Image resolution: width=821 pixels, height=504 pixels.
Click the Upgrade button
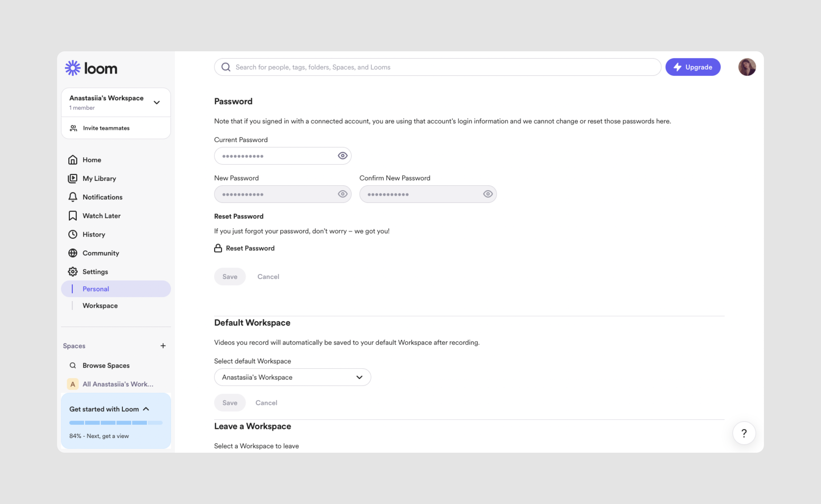pyautogui.click(x=693, y=67)
